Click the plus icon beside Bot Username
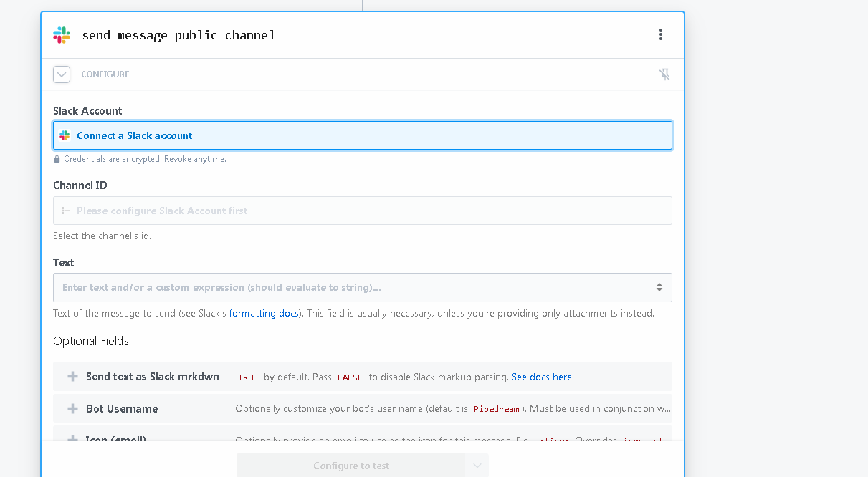Screen dimensions: 868x477 (72, 409)
